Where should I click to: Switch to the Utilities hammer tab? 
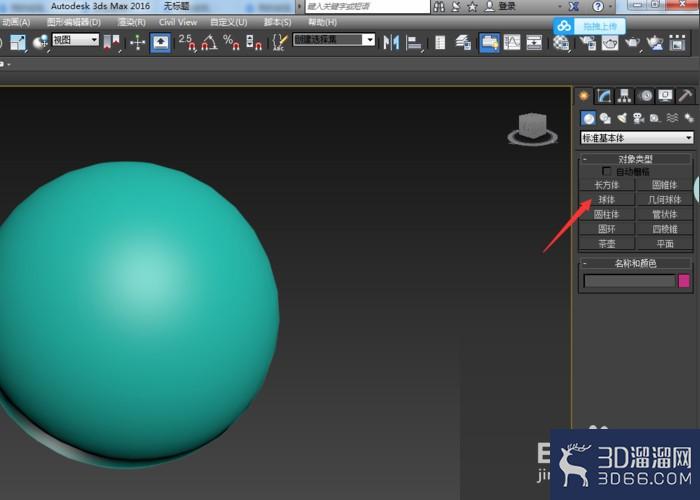click(685, 96)
